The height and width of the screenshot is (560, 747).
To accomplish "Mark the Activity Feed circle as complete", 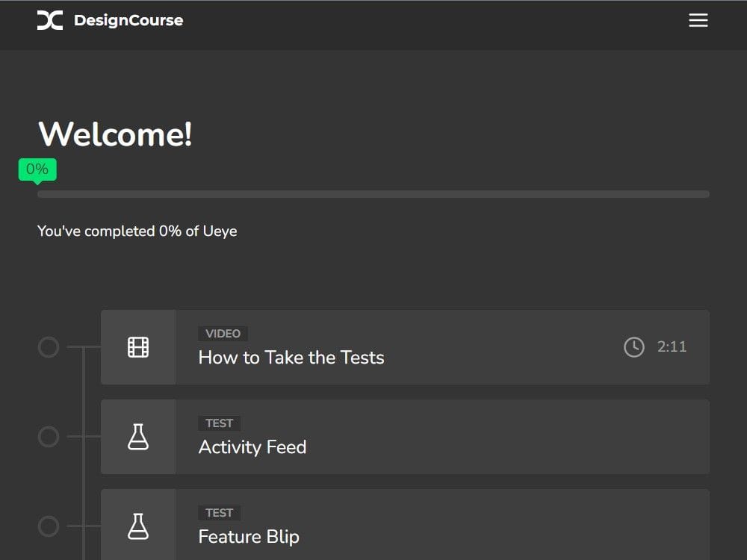I will pos(48,437).
